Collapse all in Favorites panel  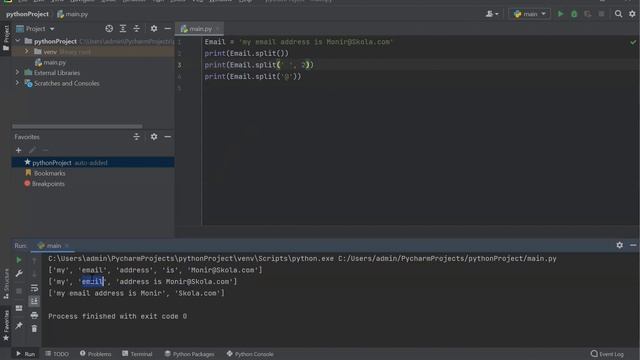pos(136,137)
